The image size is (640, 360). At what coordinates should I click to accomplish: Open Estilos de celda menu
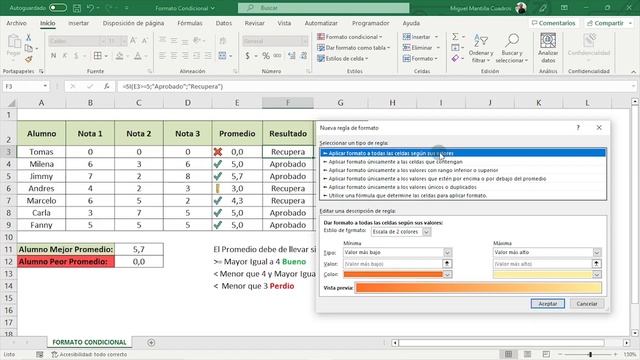point(343,59)
